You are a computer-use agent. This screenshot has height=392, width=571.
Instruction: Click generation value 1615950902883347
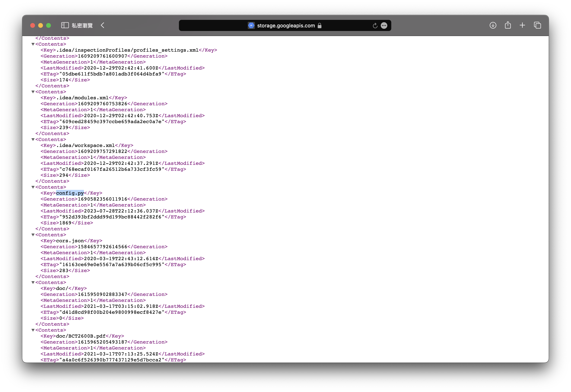click(103, 294)
